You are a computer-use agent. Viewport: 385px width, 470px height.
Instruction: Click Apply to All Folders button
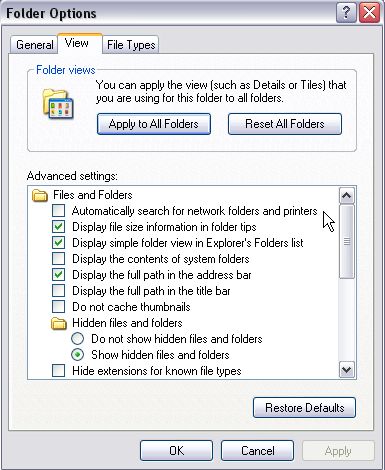click(x=154, y=124)
